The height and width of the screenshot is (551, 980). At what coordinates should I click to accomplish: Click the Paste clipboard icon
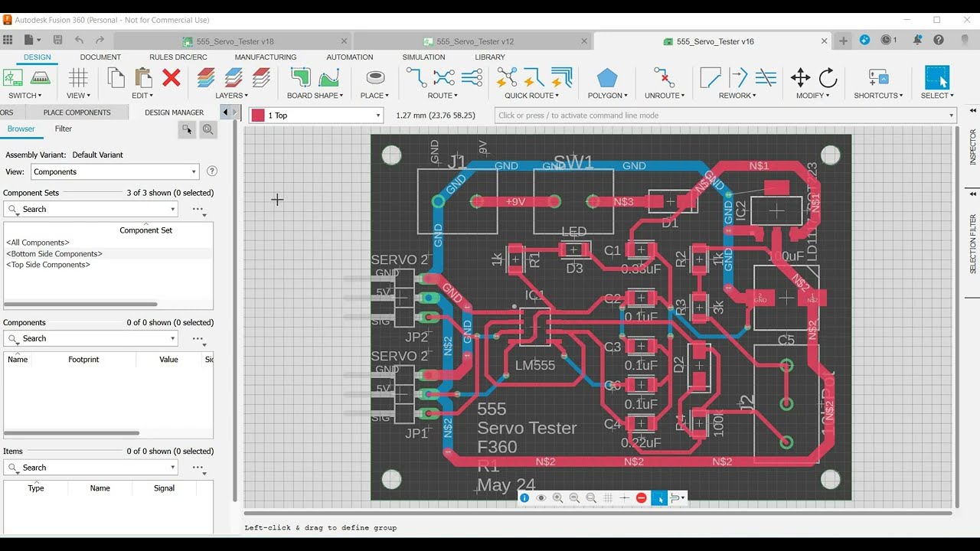(143, 77)
